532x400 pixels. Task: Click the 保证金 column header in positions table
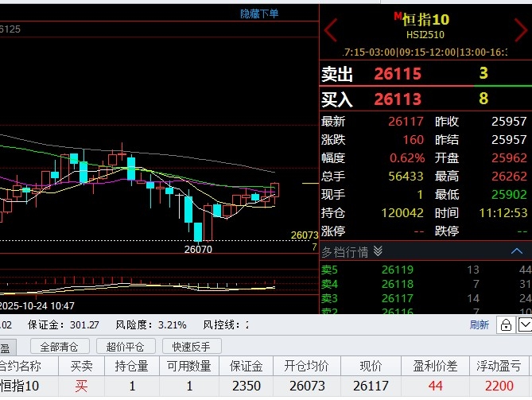coord(246,366)
